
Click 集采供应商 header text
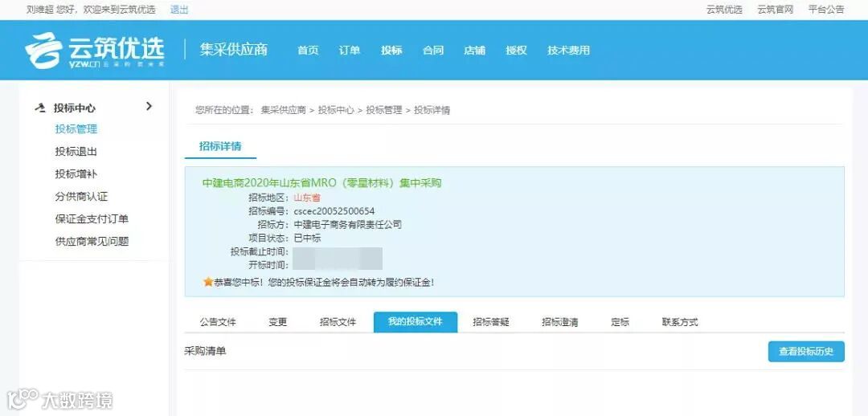[x=234, y=50]
